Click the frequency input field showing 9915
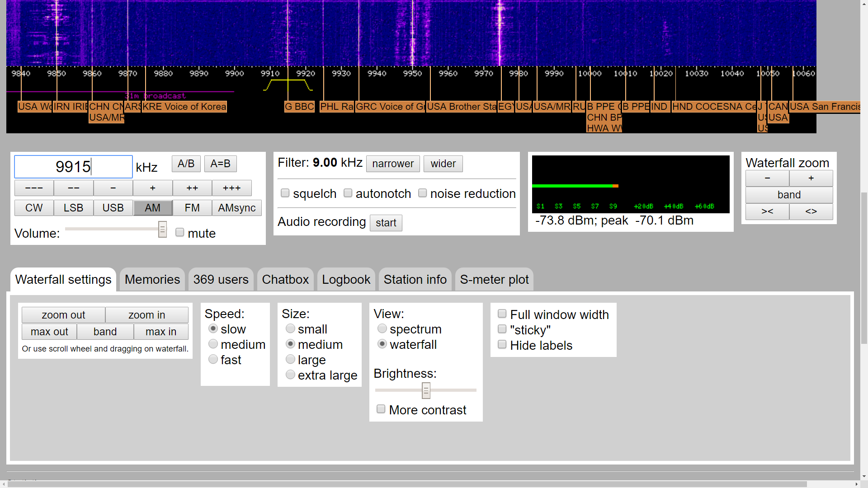 73,167
